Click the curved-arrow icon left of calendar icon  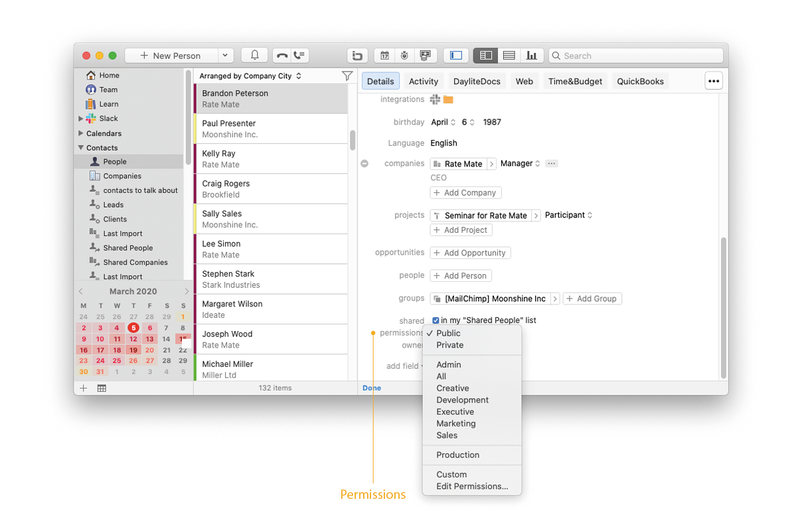click(358, 56)
